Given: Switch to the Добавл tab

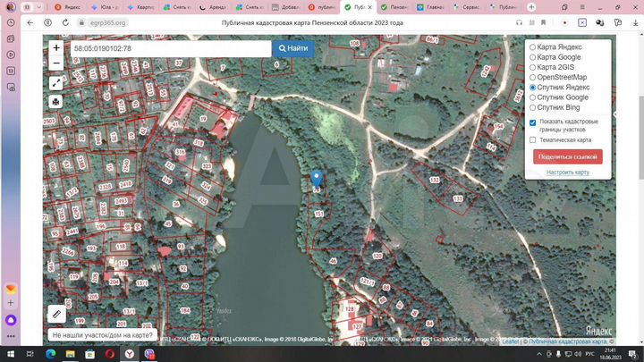Looking at the screenshot, I should [286, 7].
